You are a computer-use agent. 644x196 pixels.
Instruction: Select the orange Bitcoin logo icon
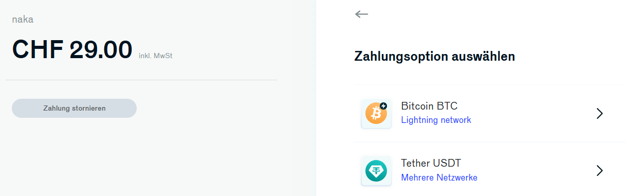pos(376,114)
